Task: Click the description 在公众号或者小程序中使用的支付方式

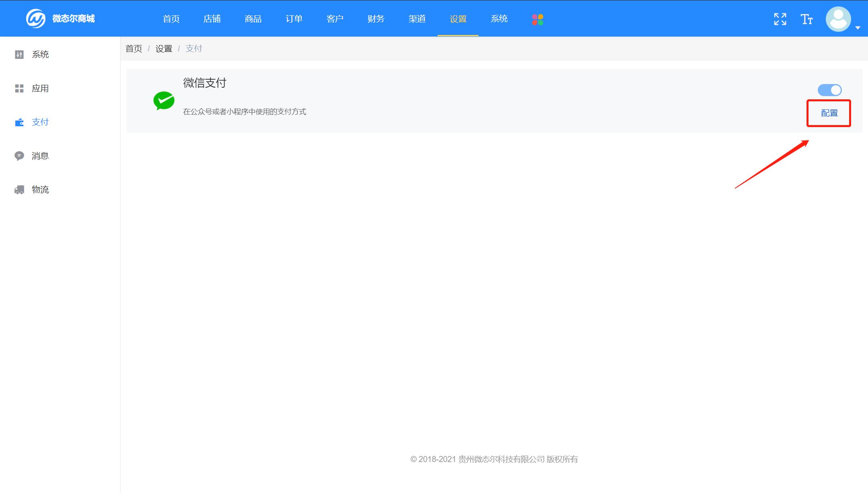Action: pyautogui.click(x=245, y=111)
